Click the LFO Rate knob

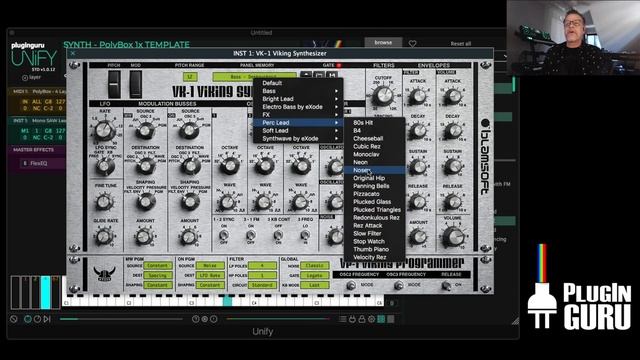[104, 131]
